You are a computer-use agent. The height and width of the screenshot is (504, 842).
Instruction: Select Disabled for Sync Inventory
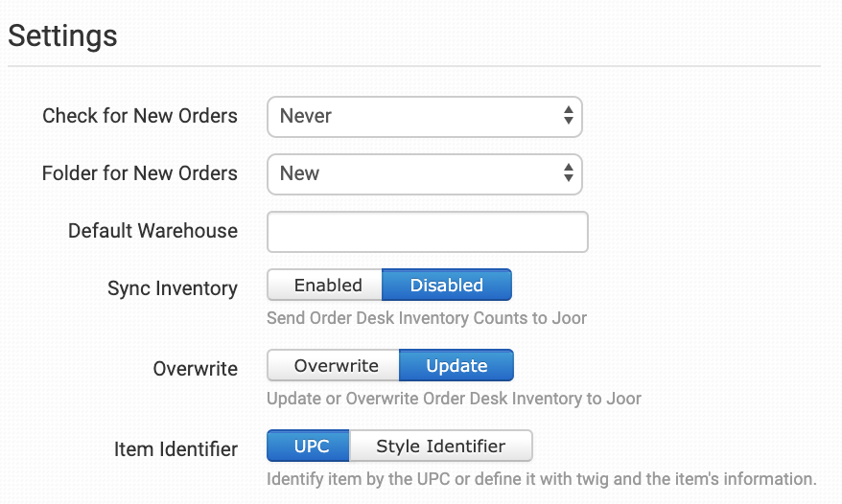446,286
